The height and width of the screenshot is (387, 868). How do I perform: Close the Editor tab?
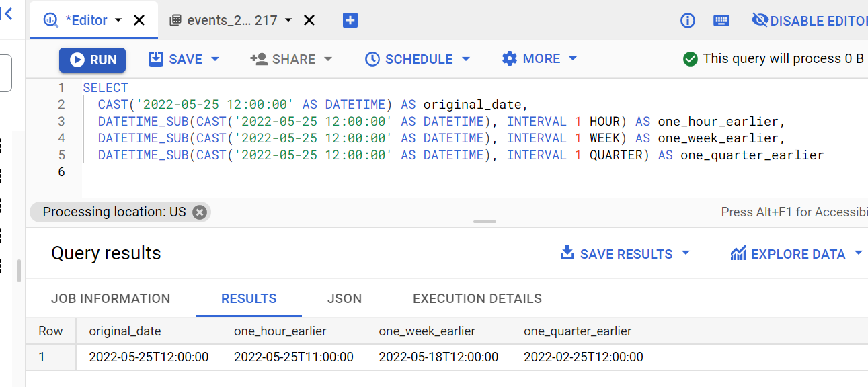point(139,20)
